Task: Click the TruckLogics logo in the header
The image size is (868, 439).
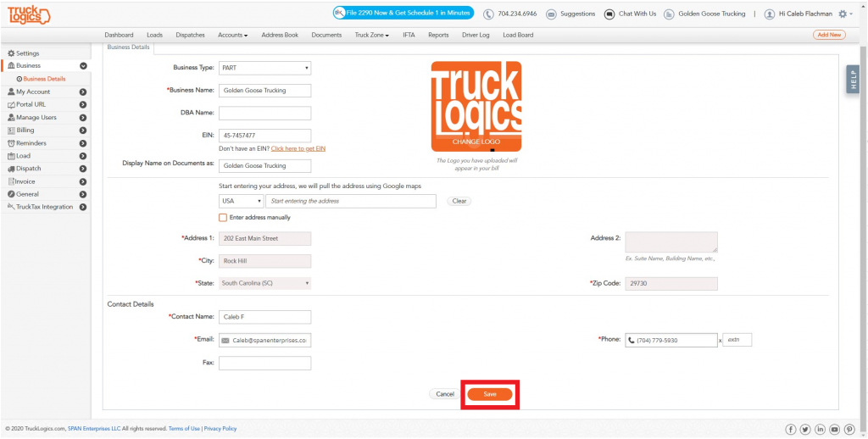Action: (x=29, y=14)
